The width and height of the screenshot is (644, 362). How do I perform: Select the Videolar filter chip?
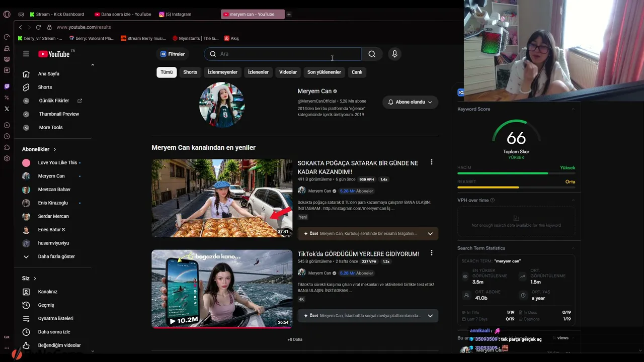tap(288, 72)
